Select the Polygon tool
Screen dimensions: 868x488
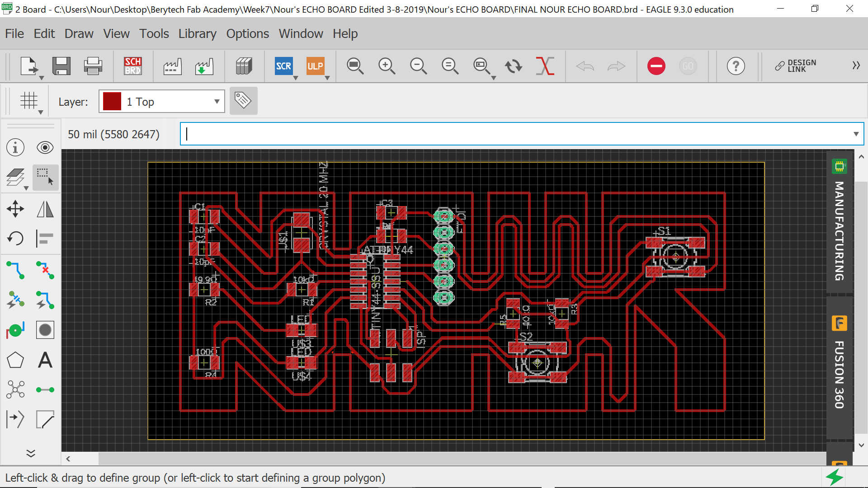15,360
